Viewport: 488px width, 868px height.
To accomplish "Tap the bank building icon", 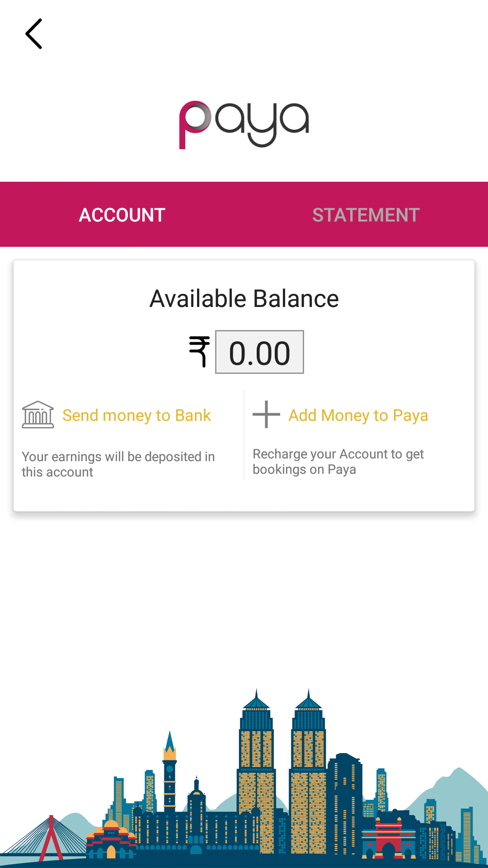I will (38, 415).
